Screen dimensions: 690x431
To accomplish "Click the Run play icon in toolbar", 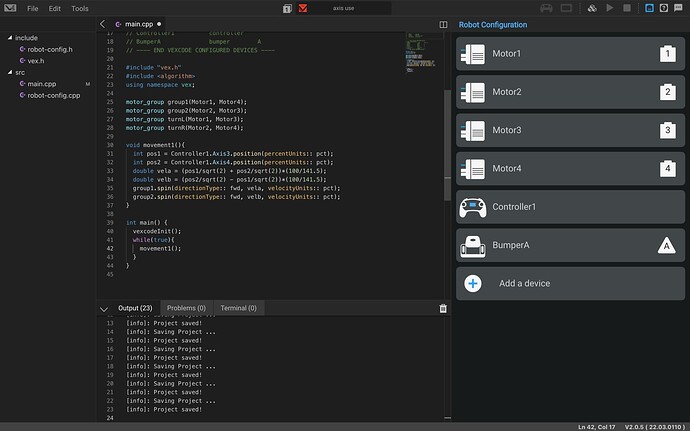I will [x=609, y=8].
